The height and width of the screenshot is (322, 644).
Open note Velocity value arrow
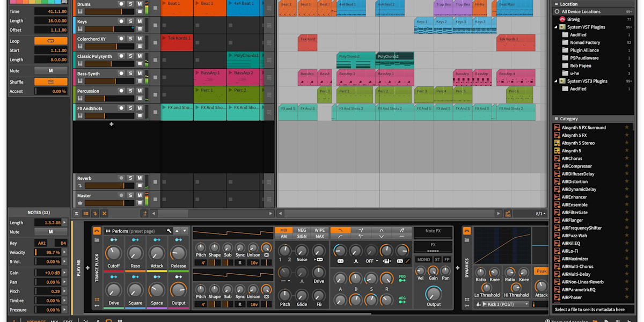click(x=65, y=252)
